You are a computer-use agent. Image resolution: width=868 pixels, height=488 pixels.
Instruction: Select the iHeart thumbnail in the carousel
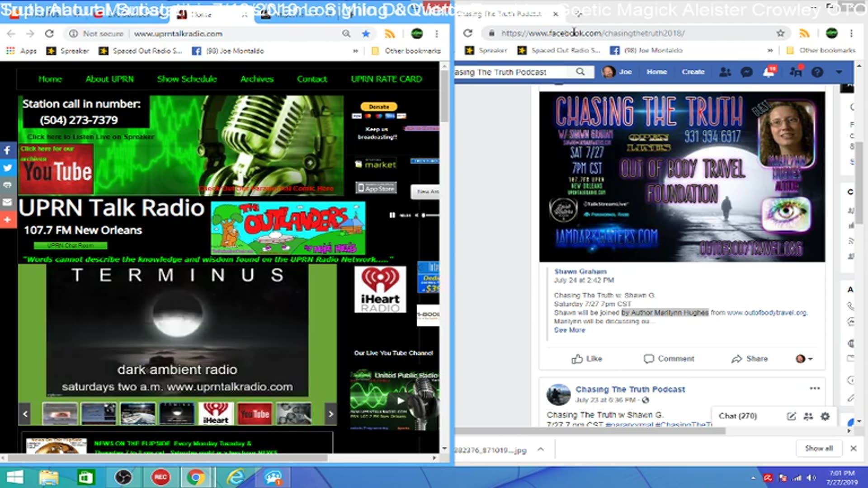click(216, 413)
